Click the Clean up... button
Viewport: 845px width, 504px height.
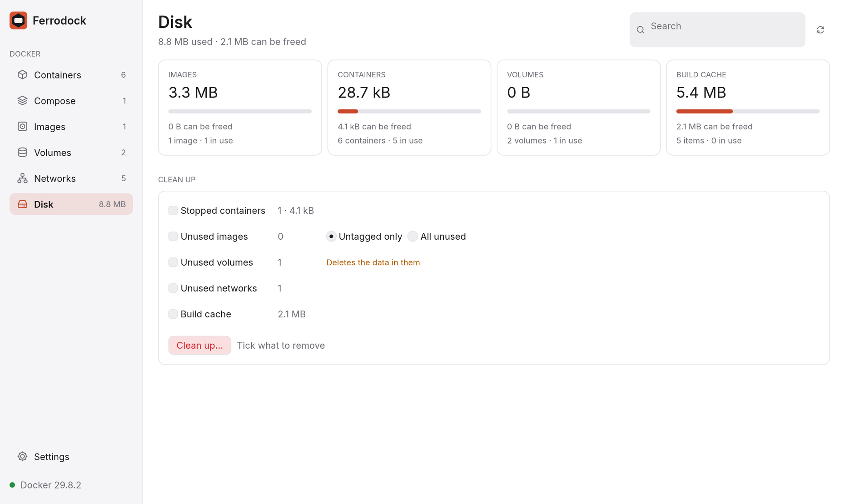coord(199,346)
